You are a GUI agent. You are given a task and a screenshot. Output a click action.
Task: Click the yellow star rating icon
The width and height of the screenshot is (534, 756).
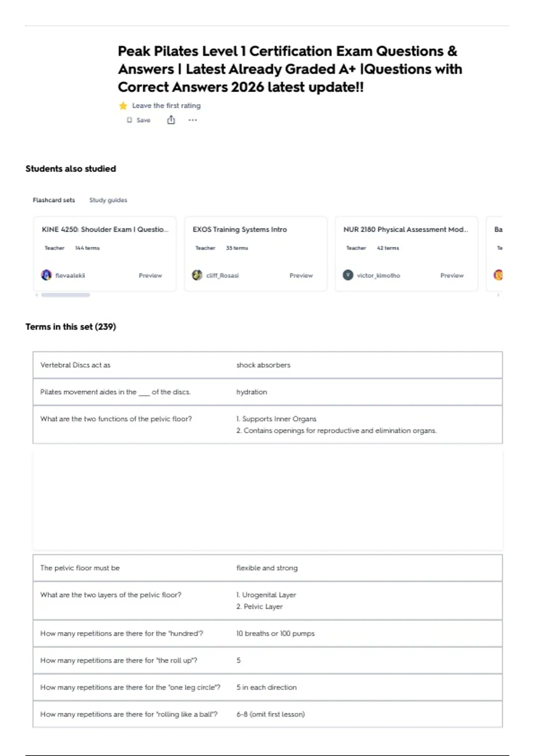[123, 106]
